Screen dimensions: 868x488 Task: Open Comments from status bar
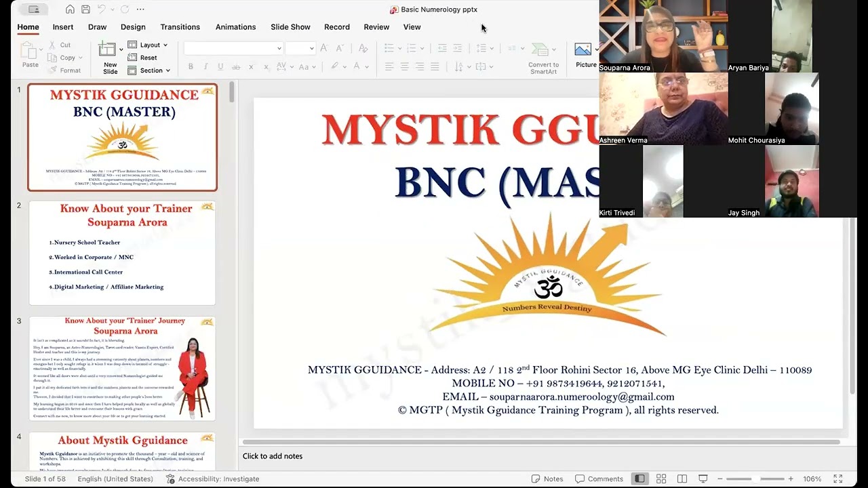[x=599, y=479]
